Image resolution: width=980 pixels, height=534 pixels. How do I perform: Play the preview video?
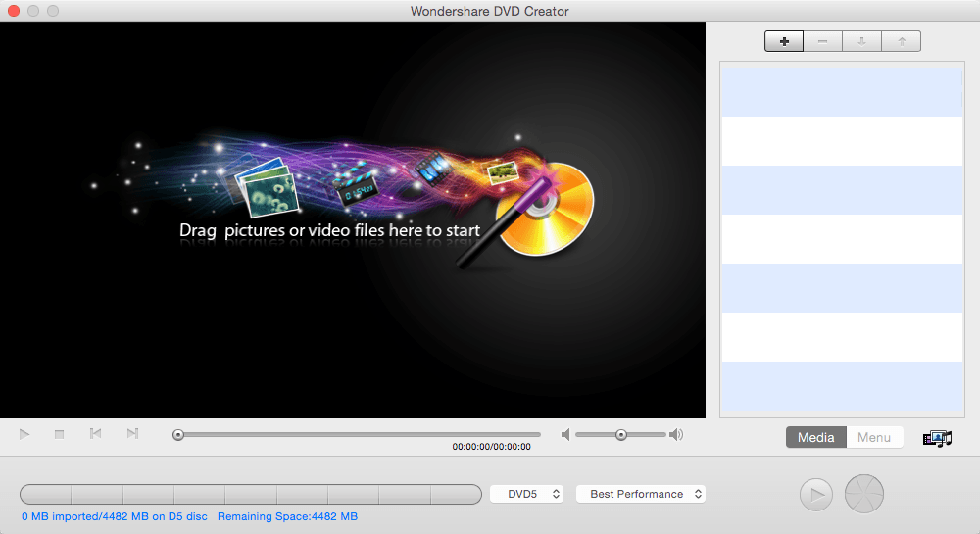click(x=24, y=434)
